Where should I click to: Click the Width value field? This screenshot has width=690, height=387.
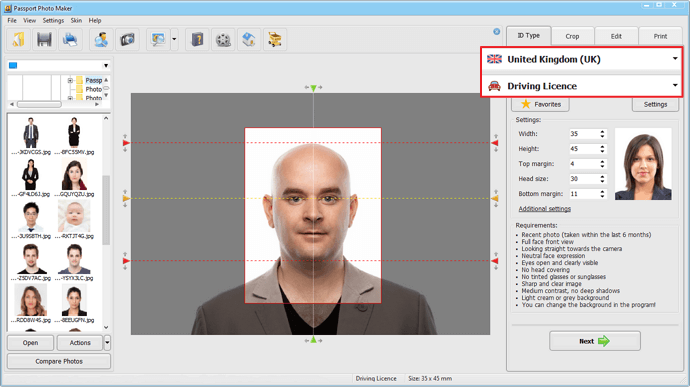tap(584, 134)
